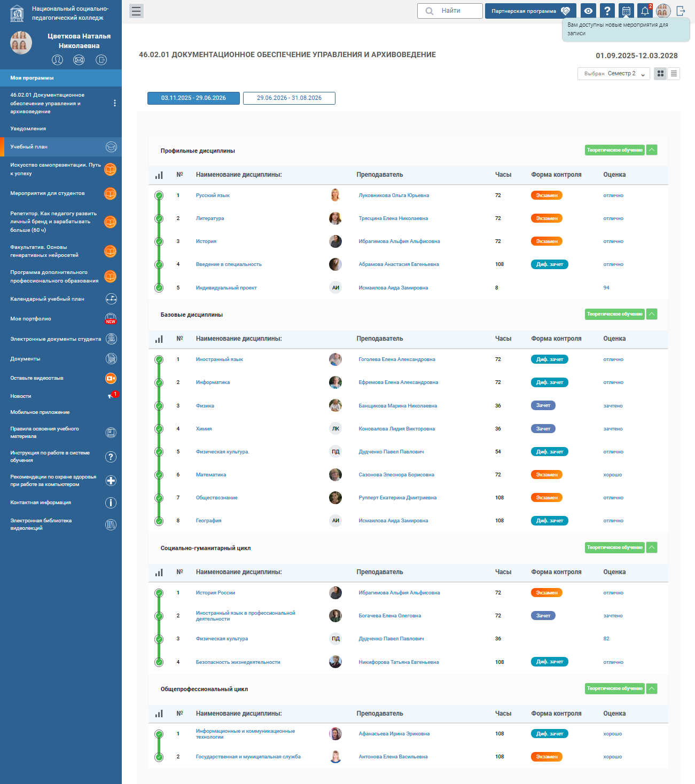Screen dimensions: 695x784
Task: Open the messages envelope icon under the profile name
Action: pos(79,60)
